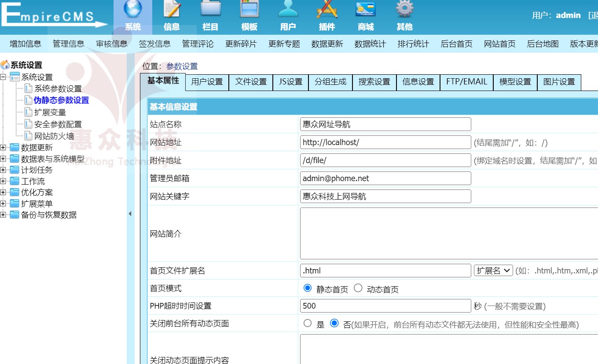
Task: Open 更新碎片 in the shortcut bar
Action: tap(241, 44)
